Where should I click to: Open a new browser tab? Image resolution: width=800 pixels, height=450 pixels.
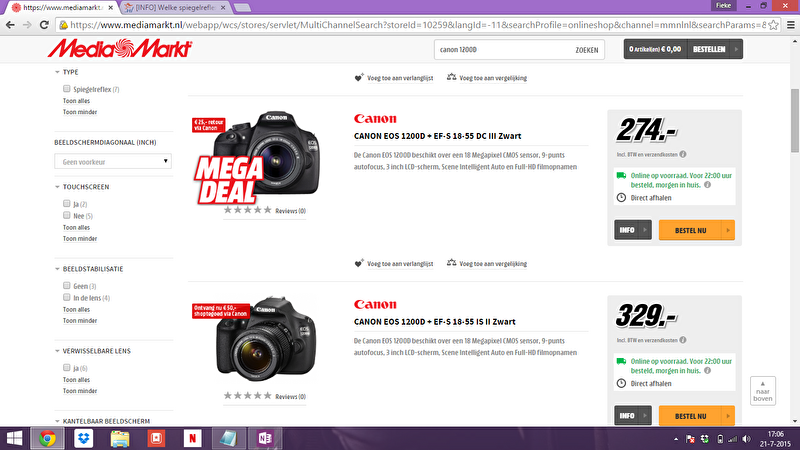click(242, 8)
